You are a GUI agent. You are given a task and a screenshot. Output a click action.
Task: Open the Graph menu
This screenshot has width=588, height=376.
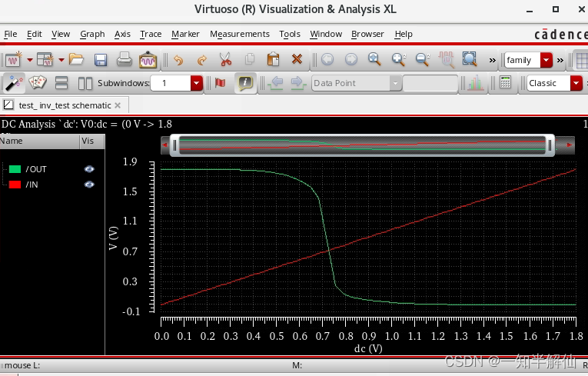click(92, 34)
